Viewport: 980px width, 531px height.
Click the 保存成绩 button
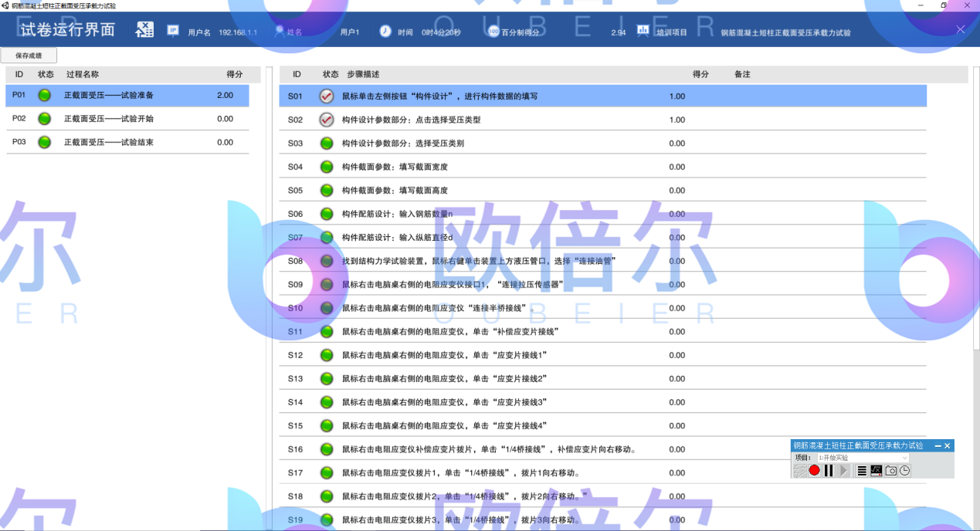[x=29, y=56]
